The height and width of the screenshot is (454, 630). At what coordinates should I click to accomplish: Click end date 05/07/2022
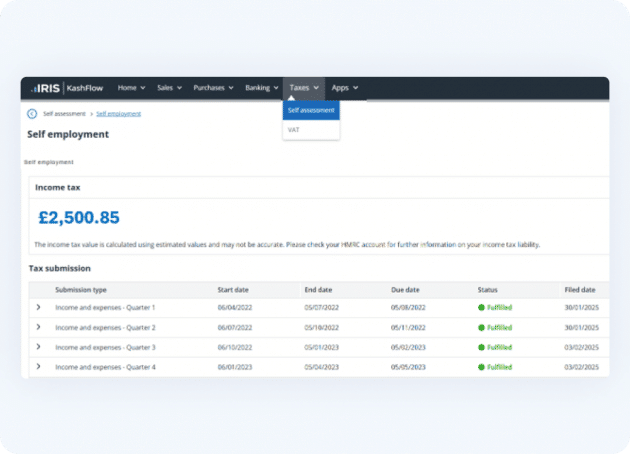click(321, 307)
